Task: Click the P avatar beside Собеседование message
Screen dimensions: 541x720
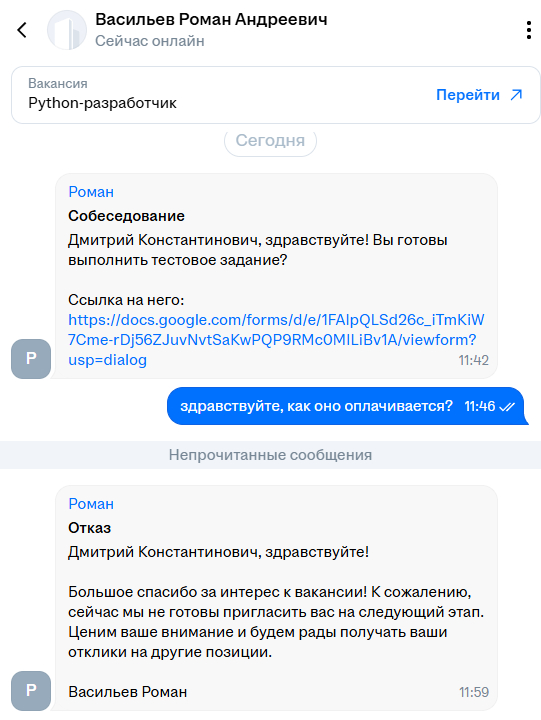Action: (31, 359)
